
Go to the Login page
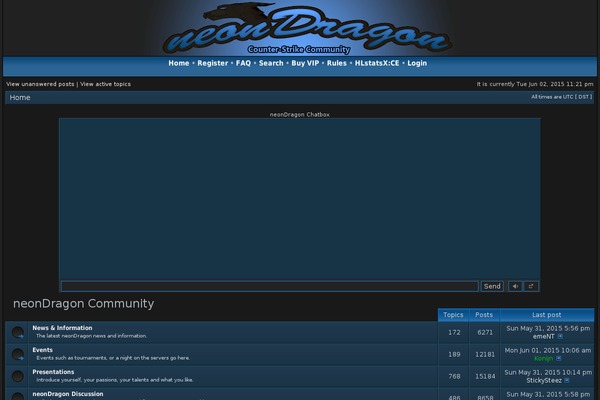[417, 63]
